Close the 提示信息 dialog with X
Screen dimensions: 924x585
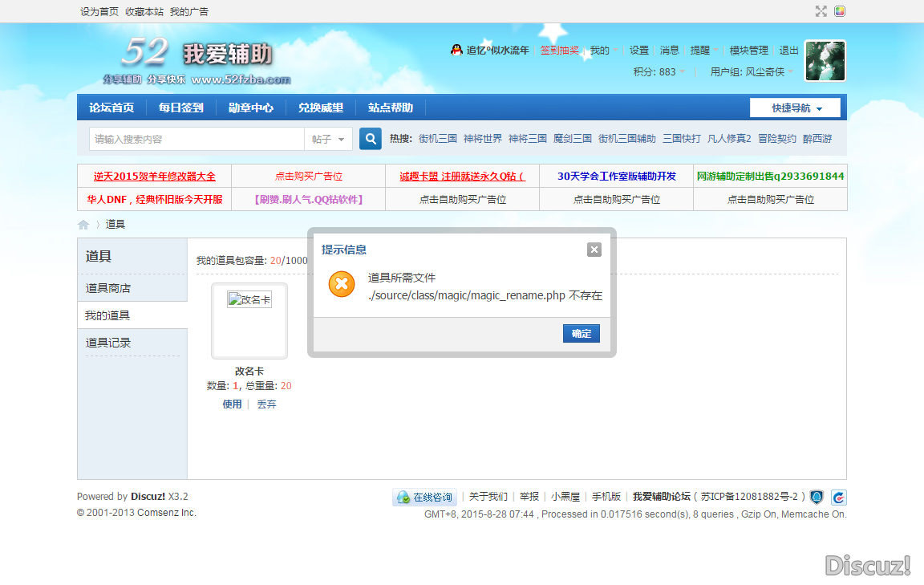click(x=594, y=250)
